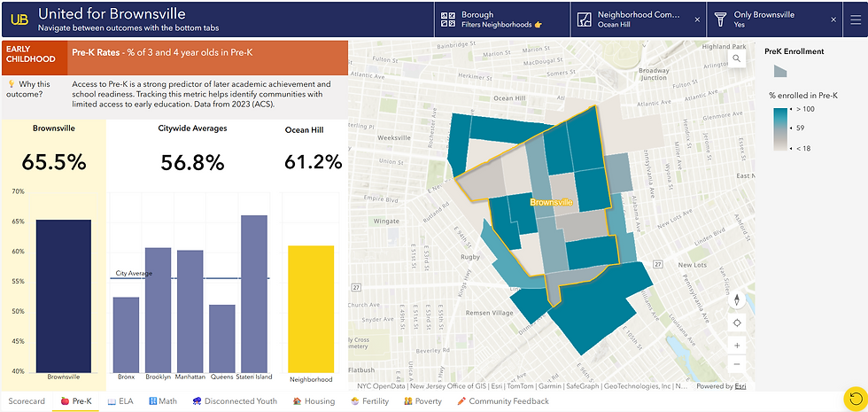The image size is (868, 412).
Task: Click the '> 100' legend value
Action: 805,109
